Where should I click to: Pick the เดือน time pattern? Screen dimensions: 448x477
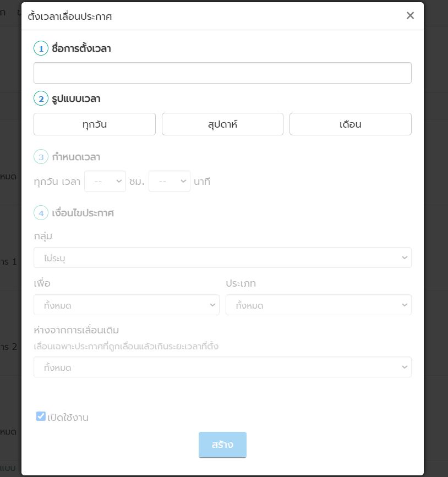350,124
